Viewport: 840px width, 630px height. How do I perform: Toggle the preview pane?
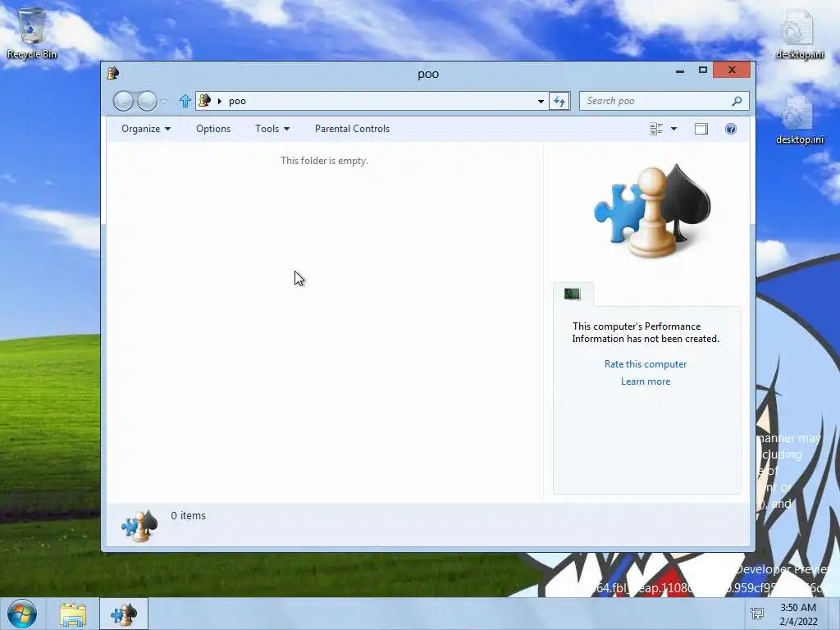click(x=701, y=129)
